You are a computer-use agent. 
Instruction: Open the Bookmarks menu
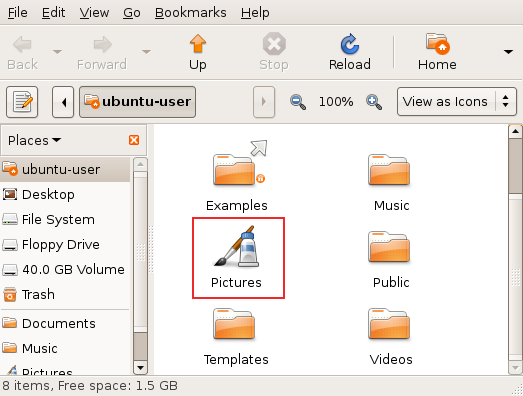[190, 13]
